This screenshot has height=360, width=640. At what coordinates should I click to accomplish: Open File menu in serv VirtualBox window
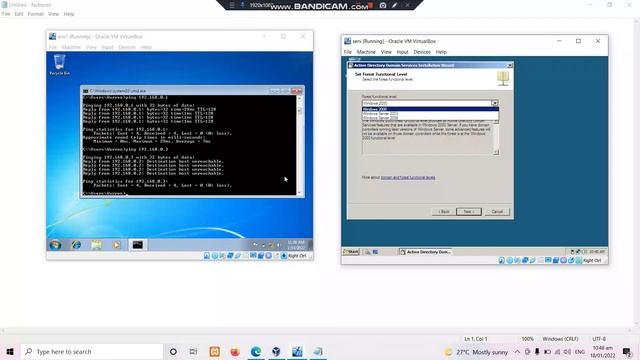[x=347, y=52]
